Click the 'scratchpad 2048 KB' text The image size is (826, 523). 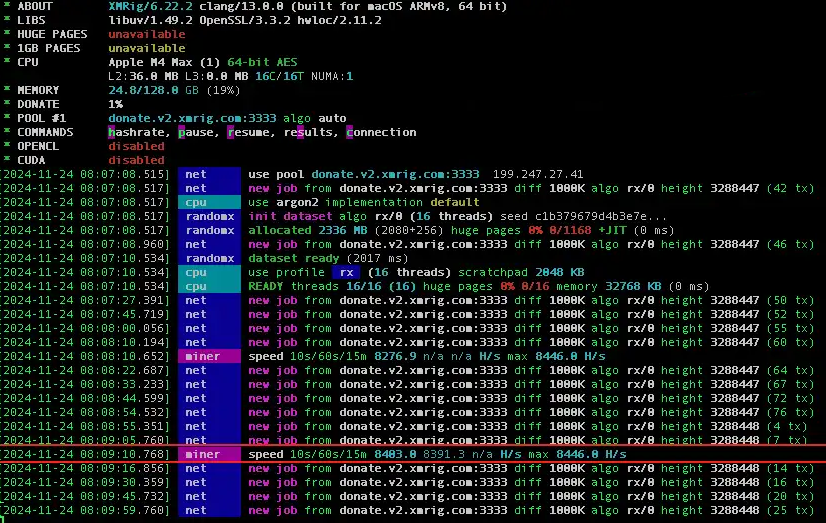click(x=521, y=272)
